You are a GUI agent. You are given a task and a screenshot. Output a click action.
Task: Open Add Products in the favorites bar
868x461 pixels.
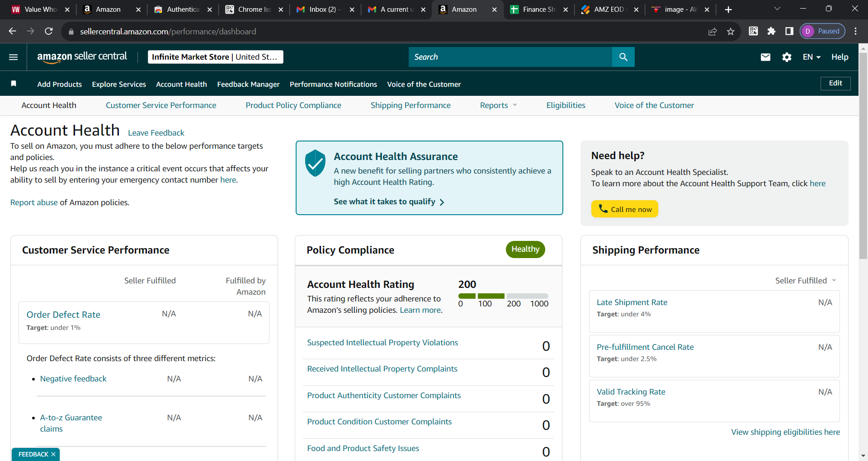(x=60, y=84)
